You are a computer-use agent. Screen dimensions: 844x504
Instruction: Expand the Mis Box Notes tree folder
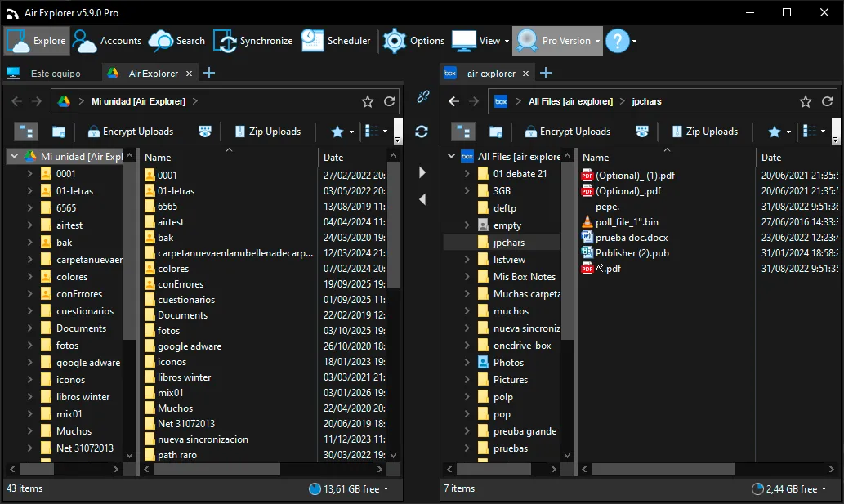(x=467, y=276)
